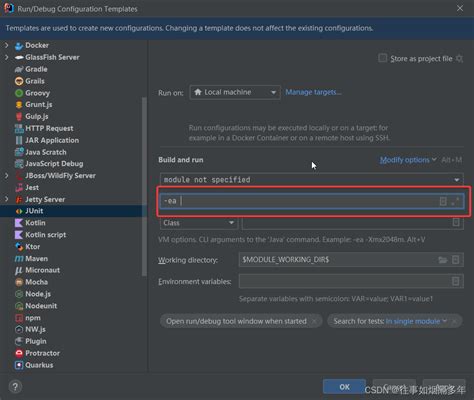Enable Store as project file checkbox

(x=382, y=58)
